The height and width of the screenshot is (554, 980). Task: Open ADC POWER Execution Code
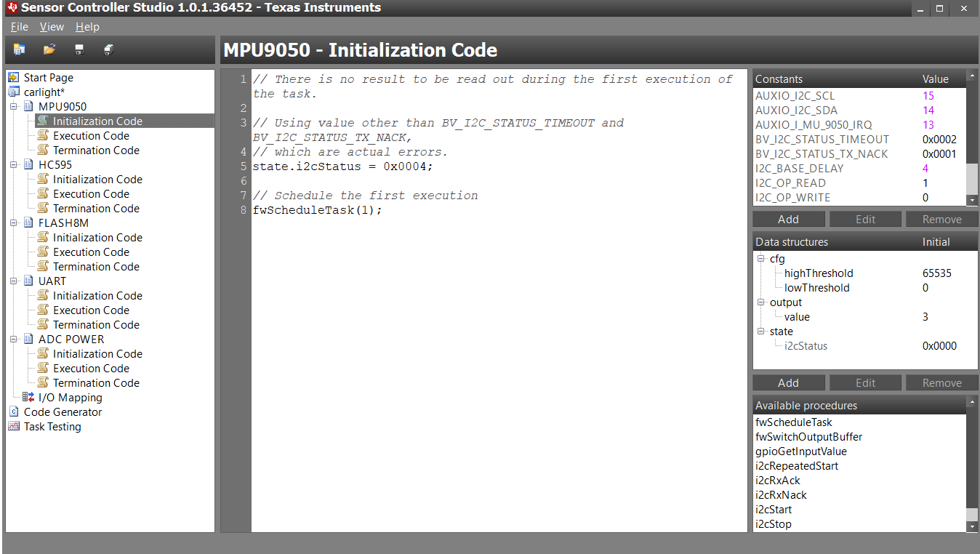tap(91, 369)
